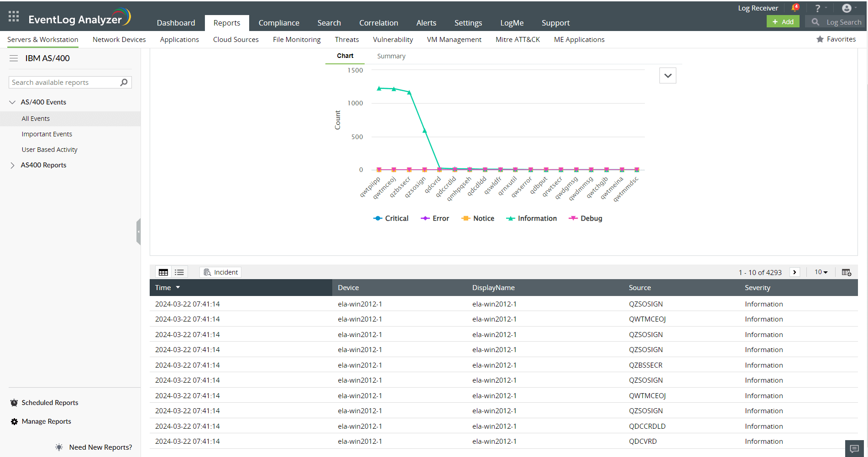
Task: Click the EventLog Analyzer logo
Action: tap(80, 18)
